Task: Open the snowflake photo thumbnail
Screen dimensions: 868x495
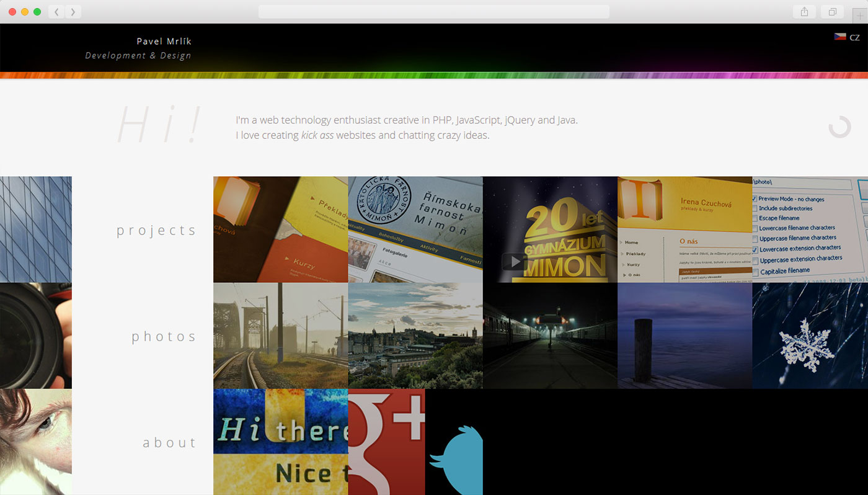Action: (810, 336)
